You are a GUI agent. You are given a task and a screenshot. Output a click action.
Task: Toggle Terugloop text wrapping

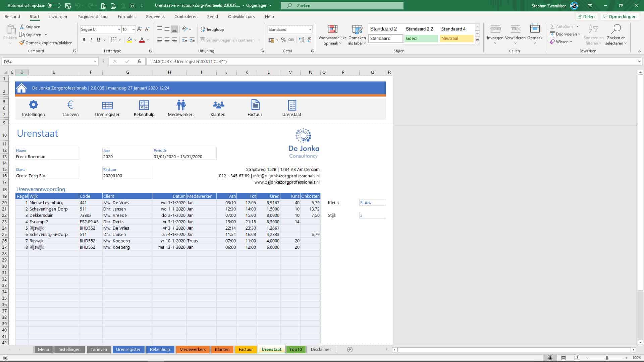click(x=212, y=29)
